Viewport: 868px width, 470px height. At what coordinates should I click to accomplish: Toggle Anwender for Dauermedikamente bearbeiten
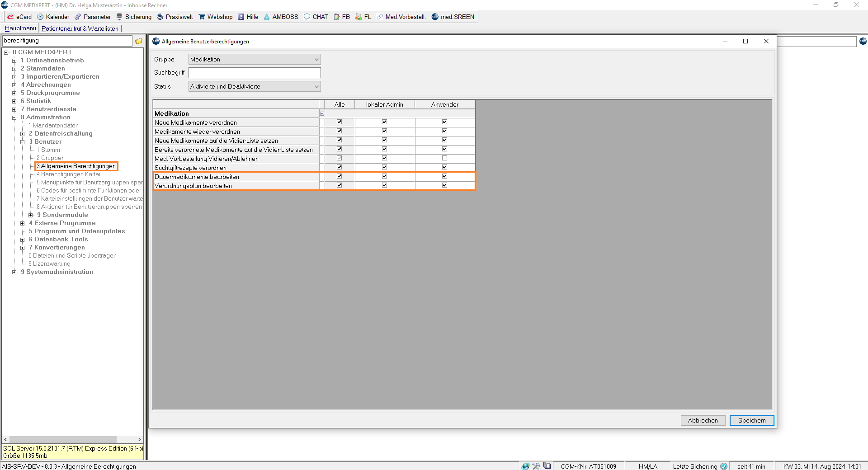click(x=444, y=176)
